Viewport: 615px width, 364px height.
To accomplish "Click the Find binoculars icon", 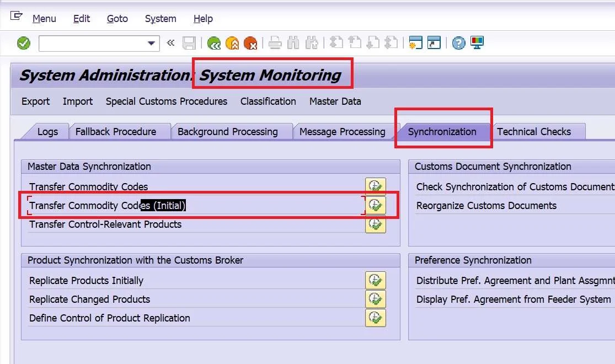I will (293, 43).
